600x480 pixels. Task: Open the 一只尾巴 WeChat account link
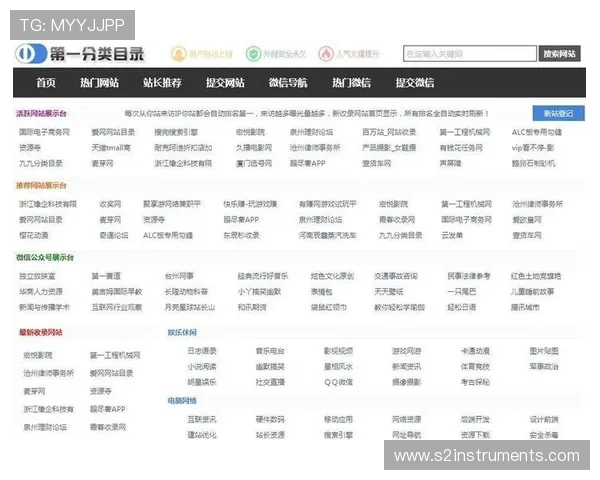(462, 292)
